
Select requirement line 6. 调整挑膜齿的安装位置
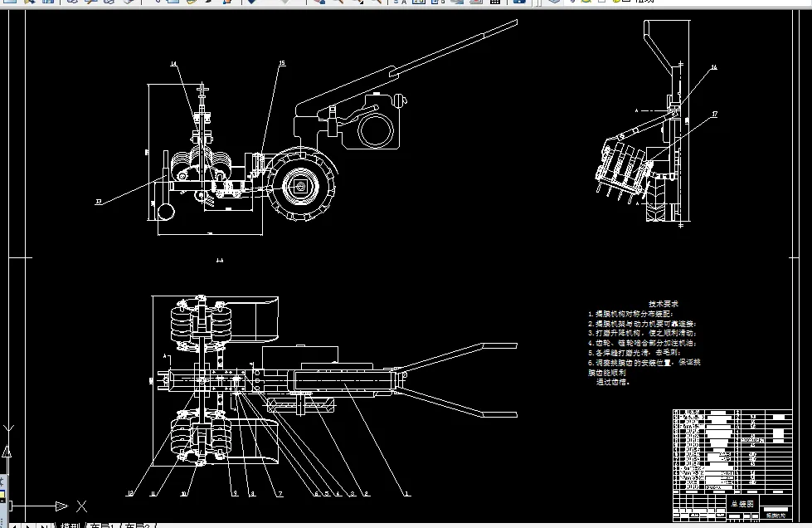(x=644, y=363)
